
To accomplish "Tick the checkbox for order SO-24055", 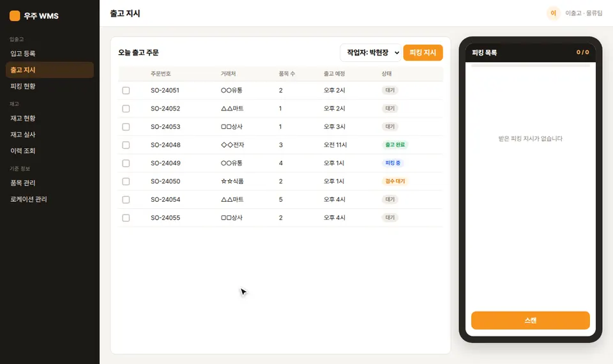I will click(126, 218).
